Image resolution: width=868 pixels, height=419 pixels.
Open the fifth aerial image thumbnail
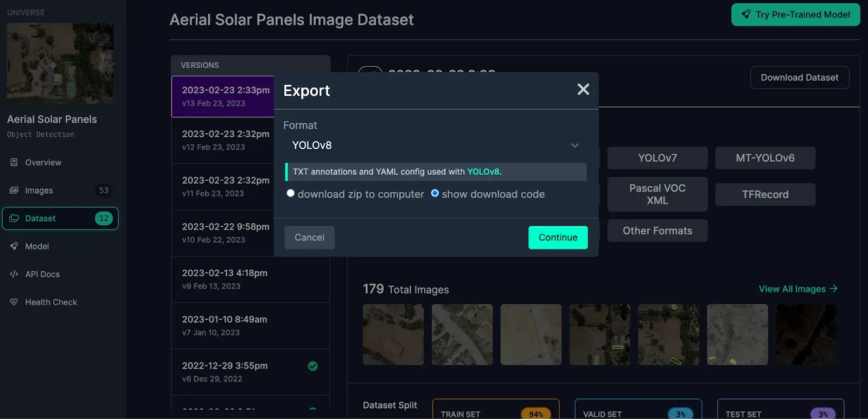pyautogui.click(x=669, y=334)
